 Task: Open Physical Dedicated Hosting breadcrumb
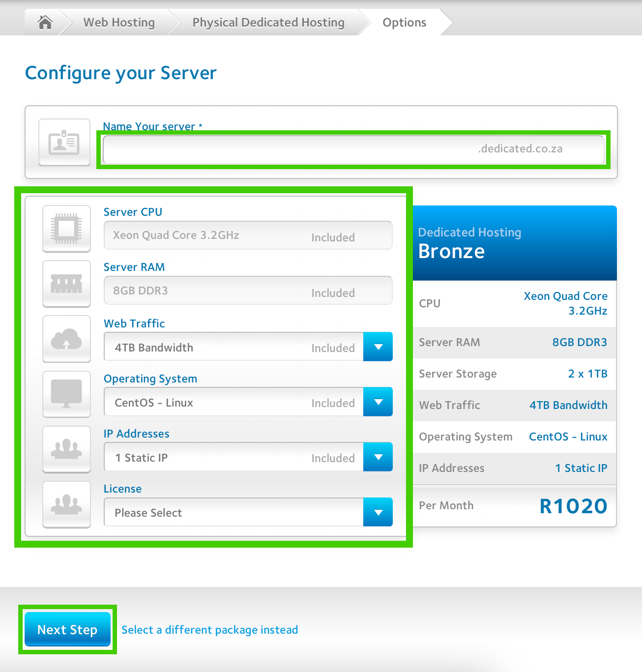(x=268, y=23)
